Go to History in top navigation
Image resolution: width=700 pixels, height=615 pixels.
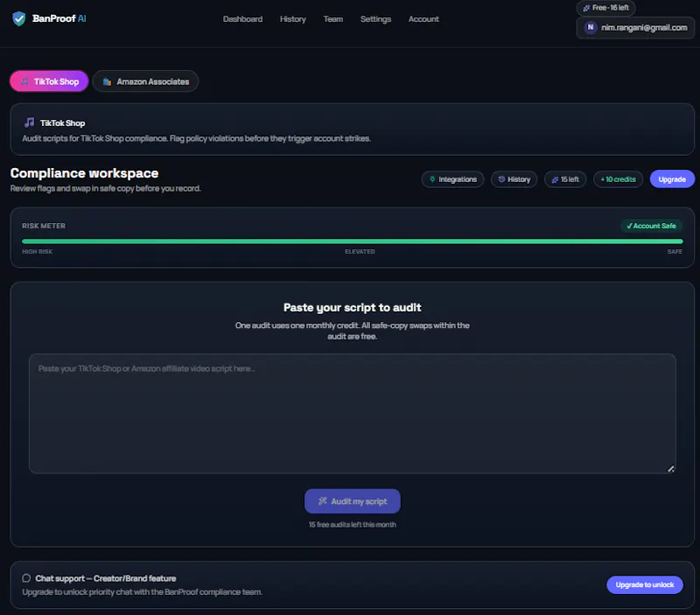(x=292, y=19)
